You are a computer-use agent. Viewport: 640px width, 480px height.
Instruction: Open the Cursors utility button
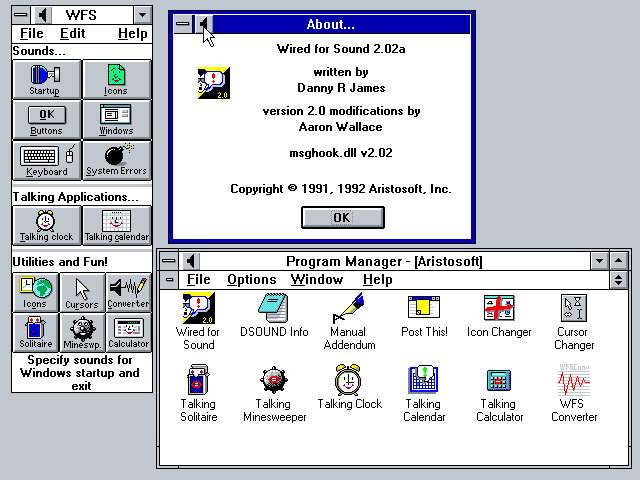click(82, 292)
